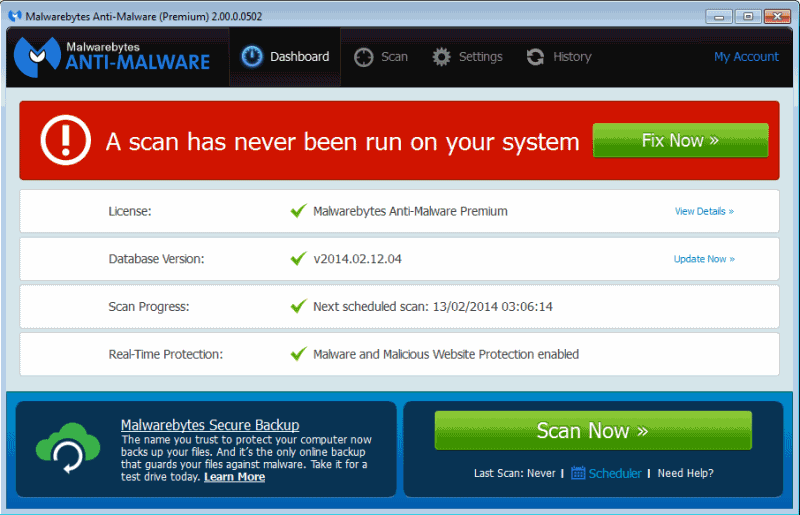This screenshot has width=800, height=515.
Task: Go to the History tab
Action: 559,57
